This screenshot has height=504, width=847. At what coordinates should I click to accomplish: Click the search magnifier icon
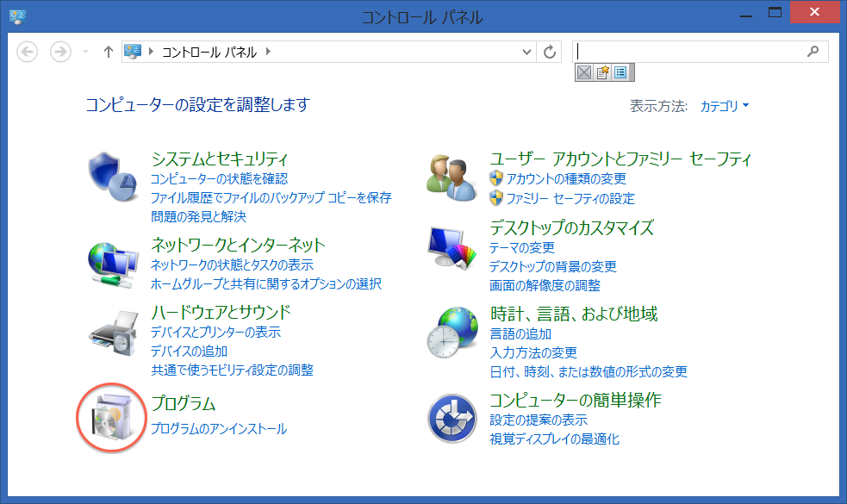pos(813,52)
